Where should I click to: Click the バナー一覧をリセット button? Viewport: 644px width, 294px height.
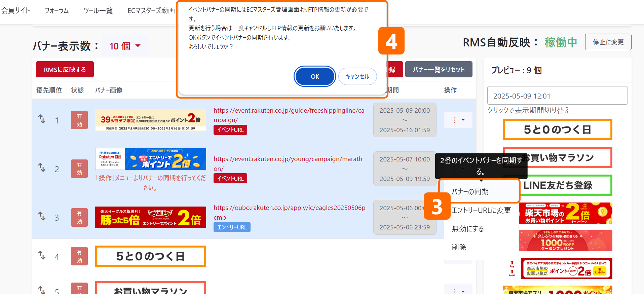(x=439, y=69)
